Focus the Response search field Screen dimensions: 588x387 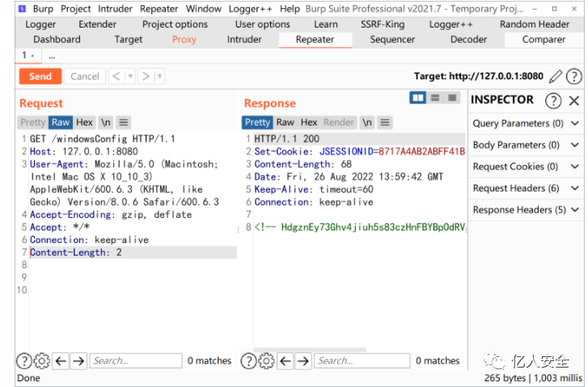click(362, 361)
